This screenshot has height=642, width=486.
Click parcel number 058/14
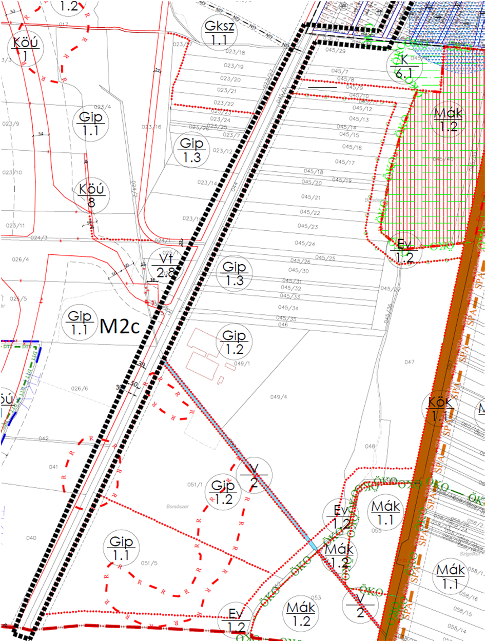[457, 626]
